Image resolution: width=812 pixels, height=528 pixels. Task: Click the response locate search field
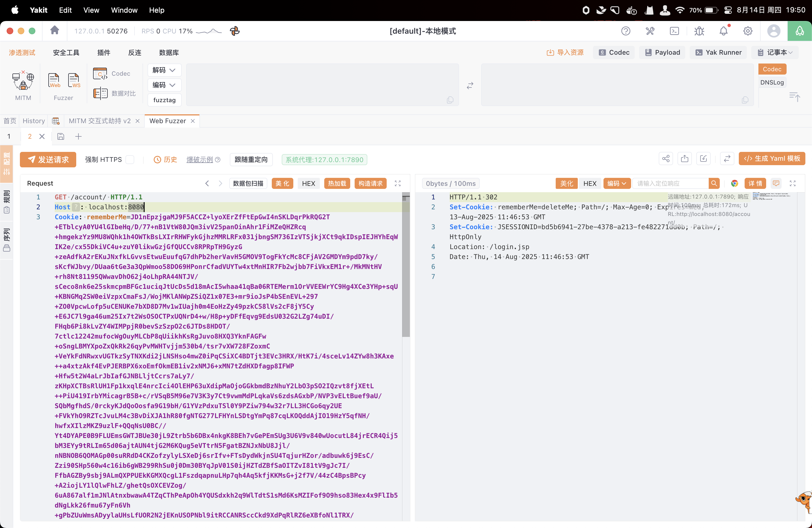click(x=670, y=183)
